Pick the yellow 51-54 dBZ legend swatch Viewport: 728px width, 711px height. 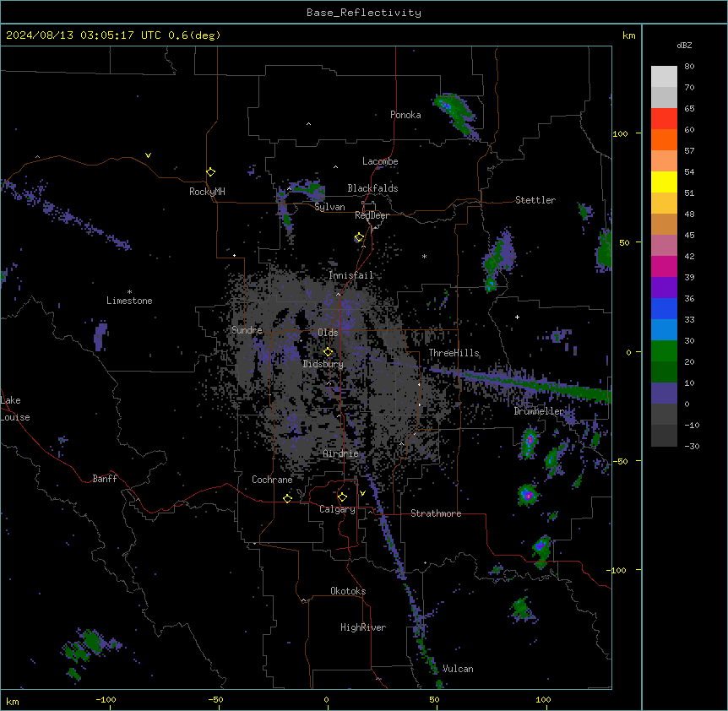point(664,182)
